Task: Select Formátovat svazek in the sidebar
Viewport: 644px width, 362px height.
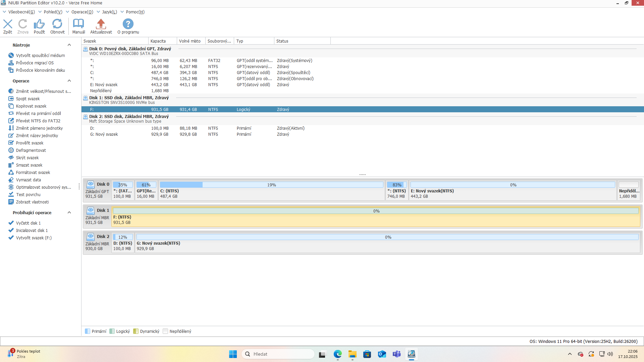Action: click(x=33, y=173)
